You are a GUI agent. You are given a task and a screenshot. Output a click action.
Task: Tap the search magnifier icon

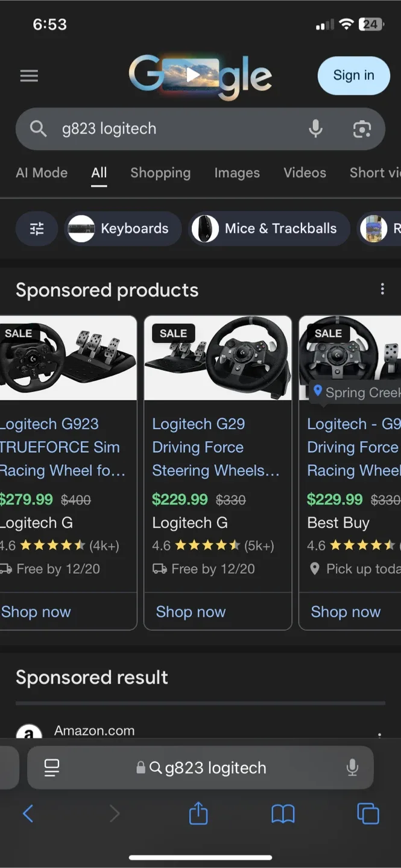37,128
